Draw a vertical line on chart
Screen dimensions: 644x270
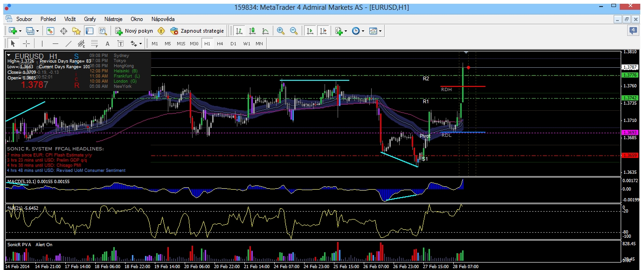coord(42,43)
